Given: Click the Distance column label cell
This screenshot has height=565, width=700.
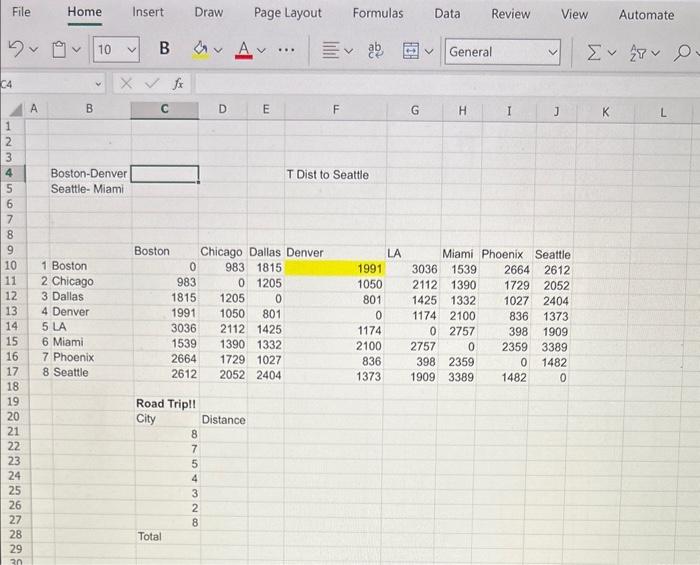Looking at the screenshot, I should pos(224,420).
